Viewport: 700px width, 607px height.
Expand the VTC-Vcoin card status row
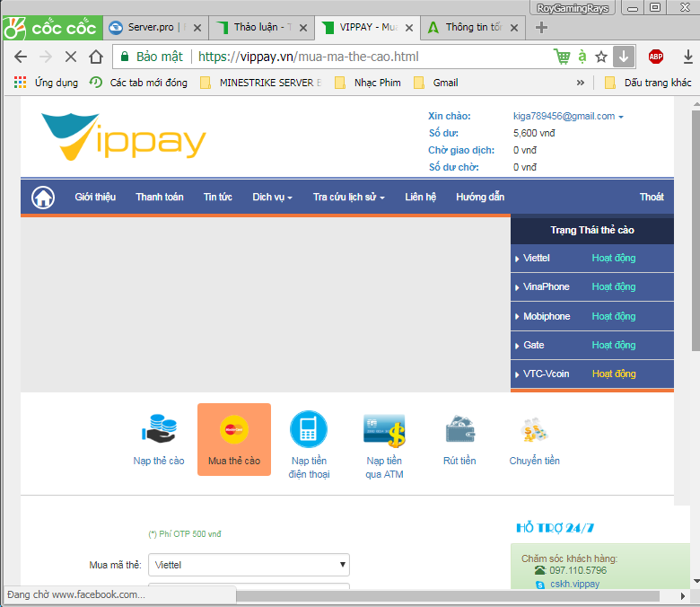(592, 374)
